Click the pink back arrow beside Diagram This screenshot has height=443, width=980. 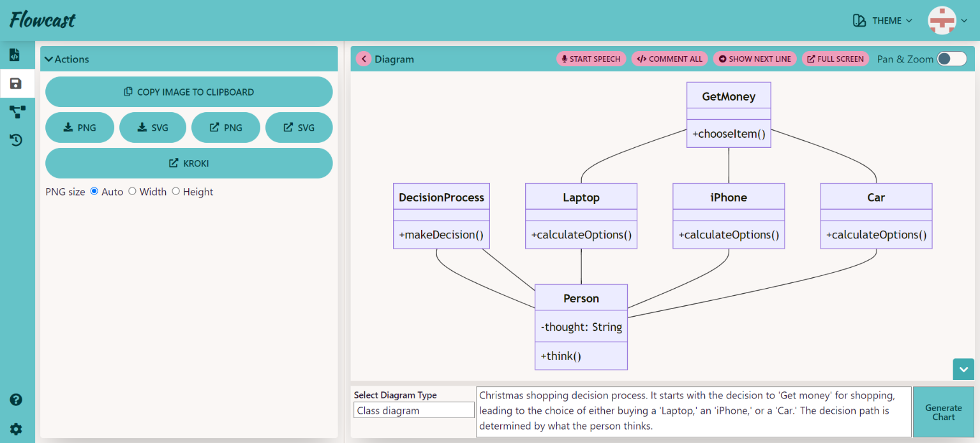tap(364, 59)
